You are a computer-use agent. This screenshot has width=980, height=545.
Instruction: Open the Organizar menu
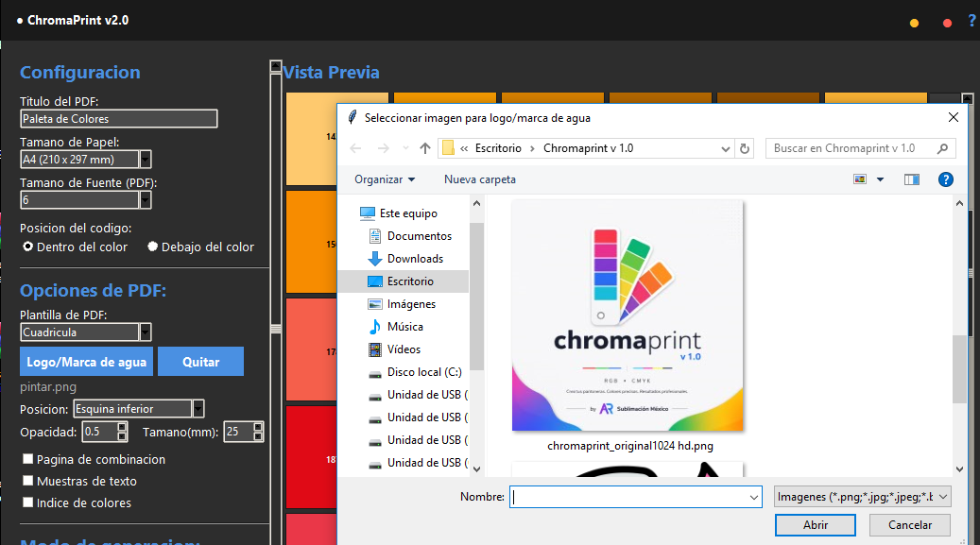pyautogui.click(x=385, y=179)
